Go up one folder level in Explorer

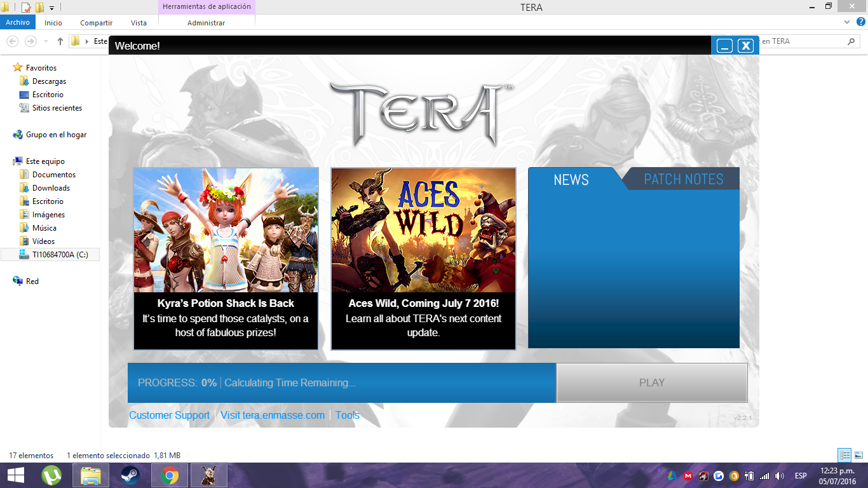[60, 41]
